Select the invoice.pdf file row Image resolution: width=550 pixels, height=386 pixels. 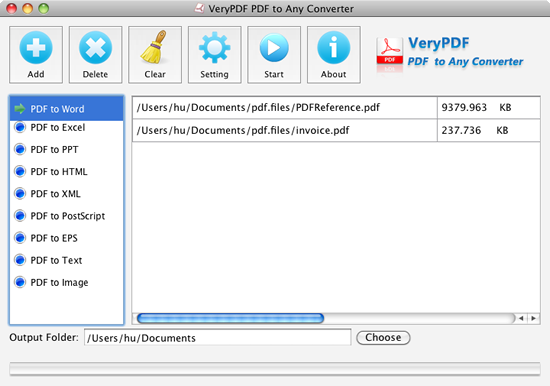point(336,131)
